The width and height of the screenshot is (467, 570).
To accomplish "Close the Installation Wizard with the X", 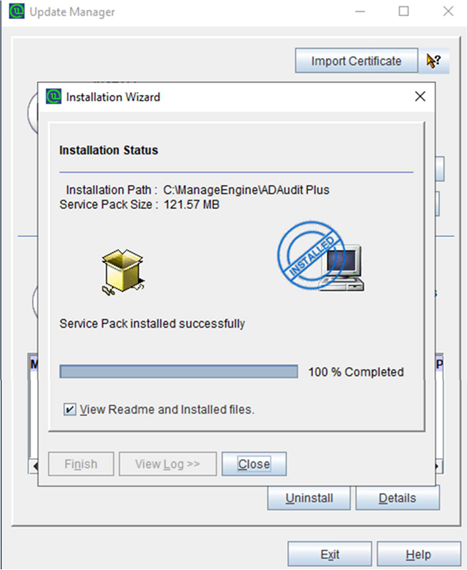I will (x=420, y=96).
